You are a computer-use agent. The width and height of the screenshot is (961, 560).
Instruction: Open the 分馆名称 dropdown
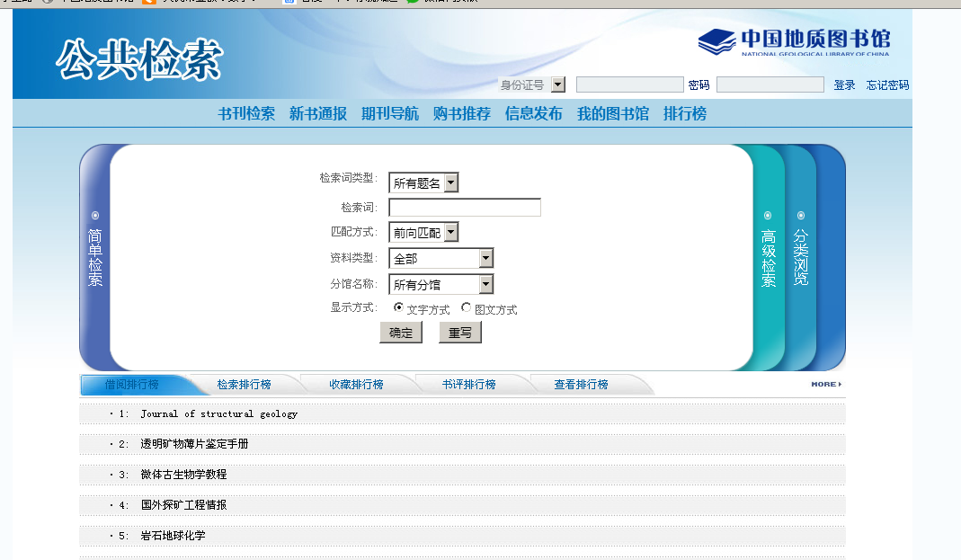(x=485, y=285)
